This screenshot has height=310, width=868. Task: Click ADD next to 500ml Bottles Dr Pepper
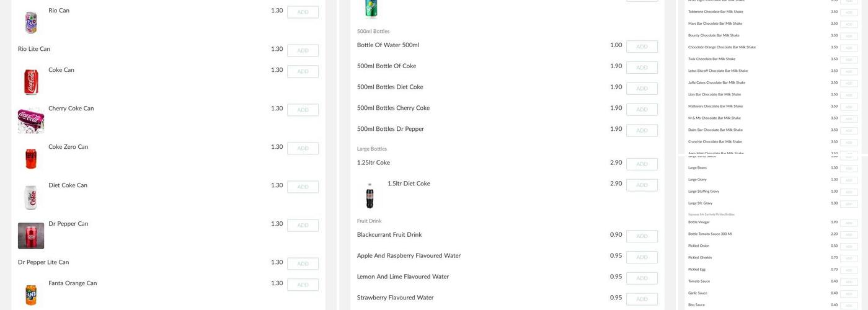pos(642,131)
